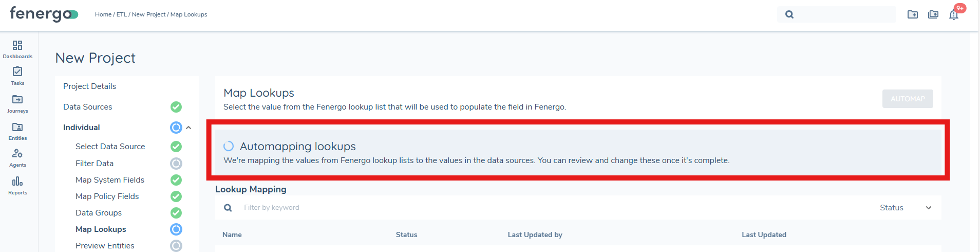
Task: Collapse the Individual section chevron
Action: [189, 128]
